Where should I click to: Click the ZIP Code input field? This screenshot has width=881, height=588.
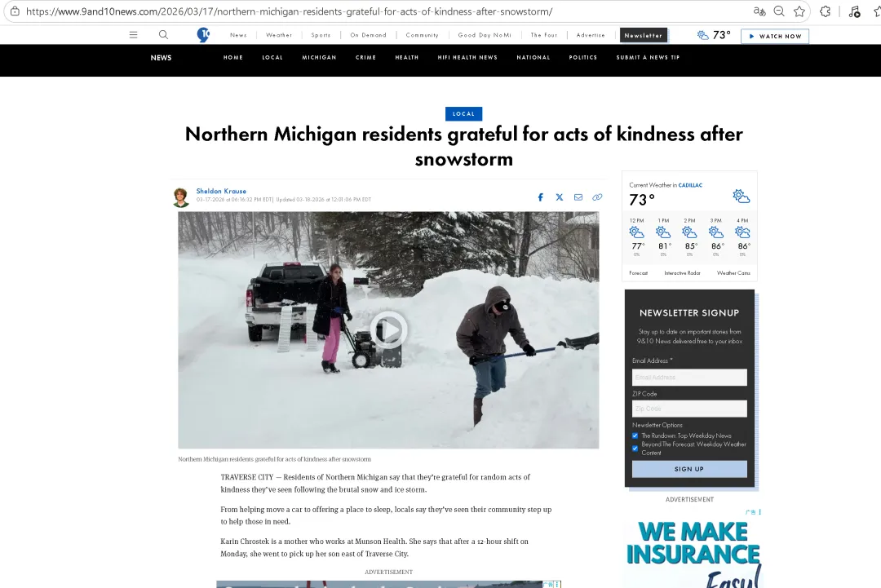689,409
